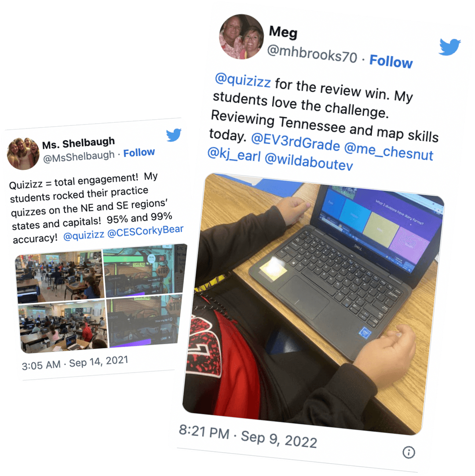View the top-left classroom photo
This screenshot has height=476, width=475.
[x=60, y=277]
